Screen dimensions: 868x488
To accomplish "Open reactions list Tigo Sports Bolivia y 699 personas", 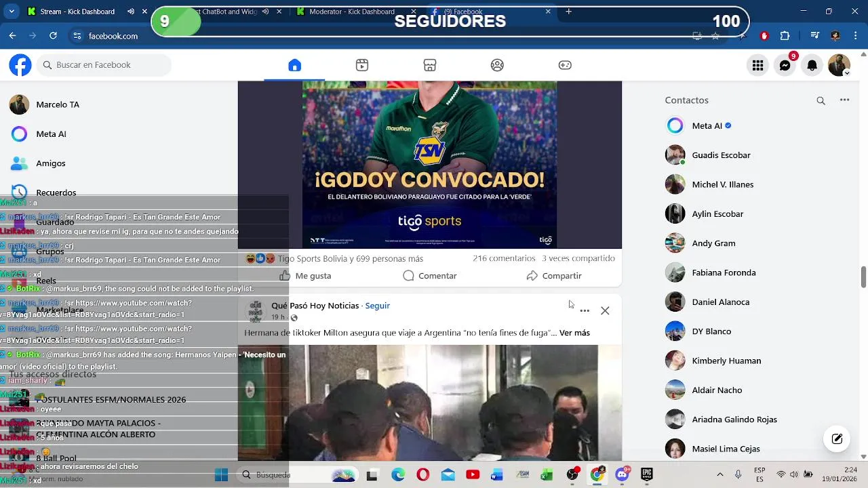I will tap(351, 259).
